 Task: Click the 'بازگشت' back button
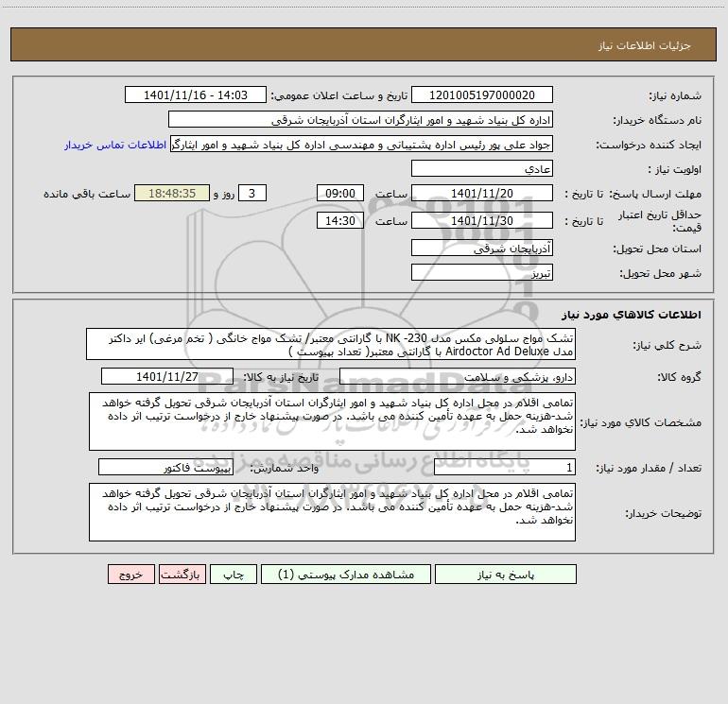[x=182, y=574]
